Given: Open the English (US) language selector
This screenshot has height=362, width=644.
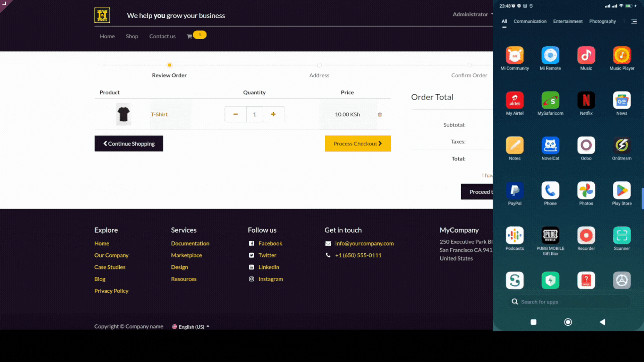Looking at the screenshot, I should pos(191,327).
